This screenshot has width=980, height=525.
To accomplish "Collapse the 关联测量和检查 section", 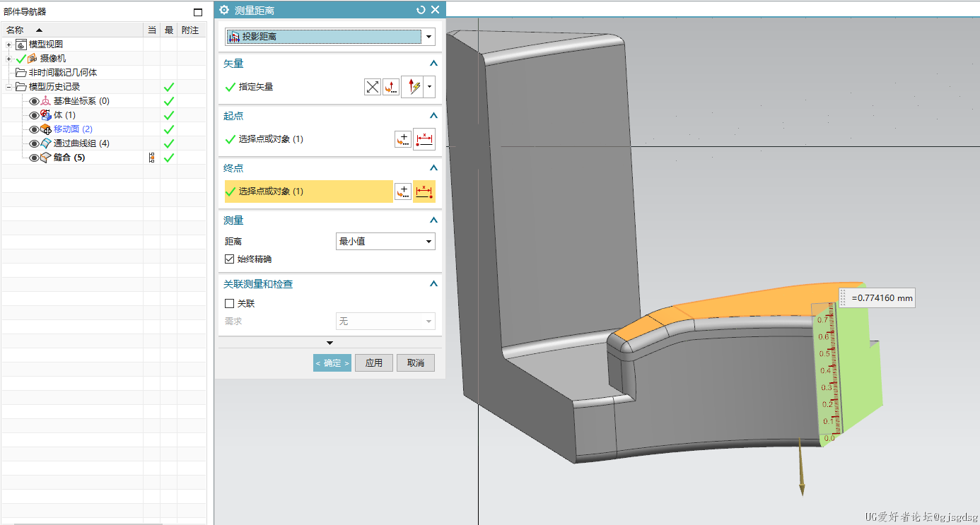I will 433,284.
